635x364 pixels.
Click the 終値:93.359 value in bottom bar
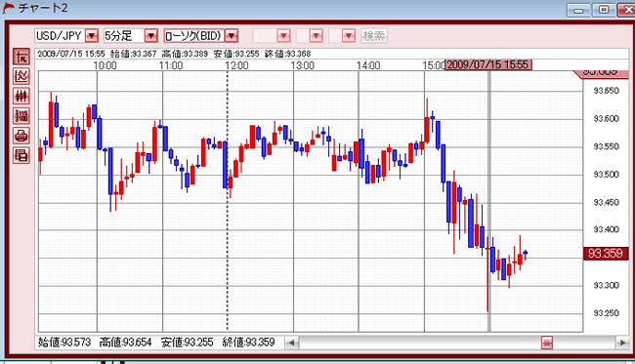[x=249, y=343]
